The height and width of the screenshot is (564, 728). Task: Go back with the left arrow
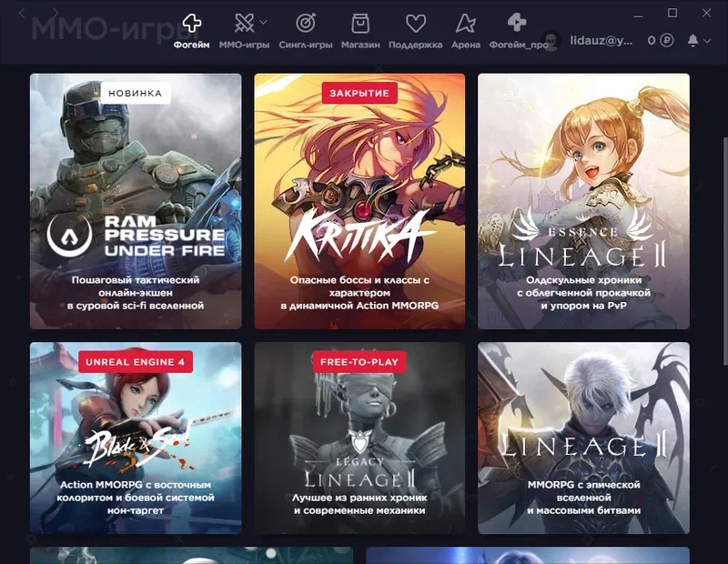(21, 13)
